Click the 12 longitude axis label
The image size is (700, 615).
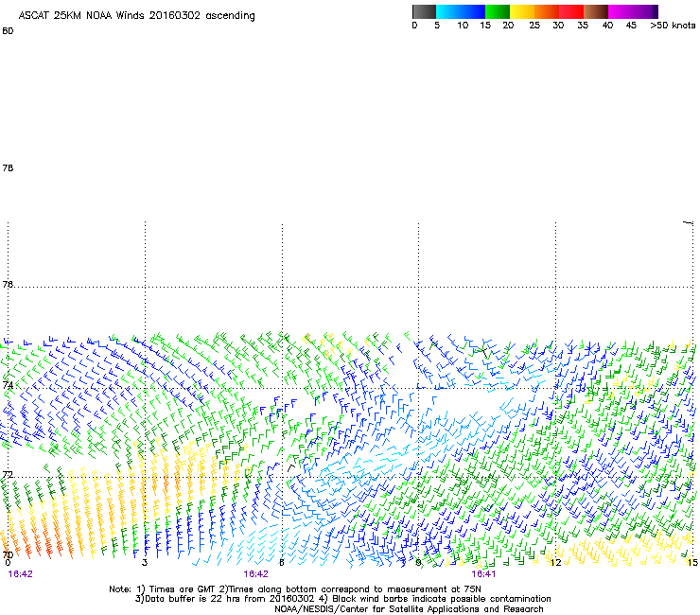(556, 563)
